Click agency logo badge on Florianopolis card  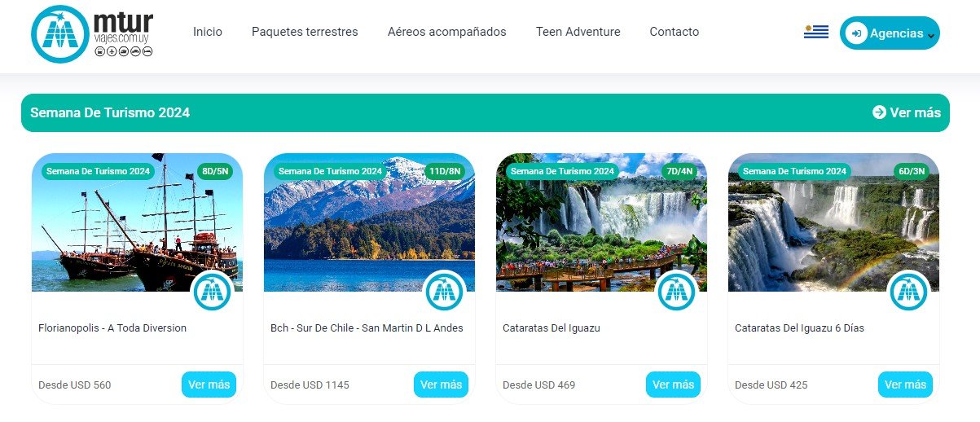coord(212,291)
